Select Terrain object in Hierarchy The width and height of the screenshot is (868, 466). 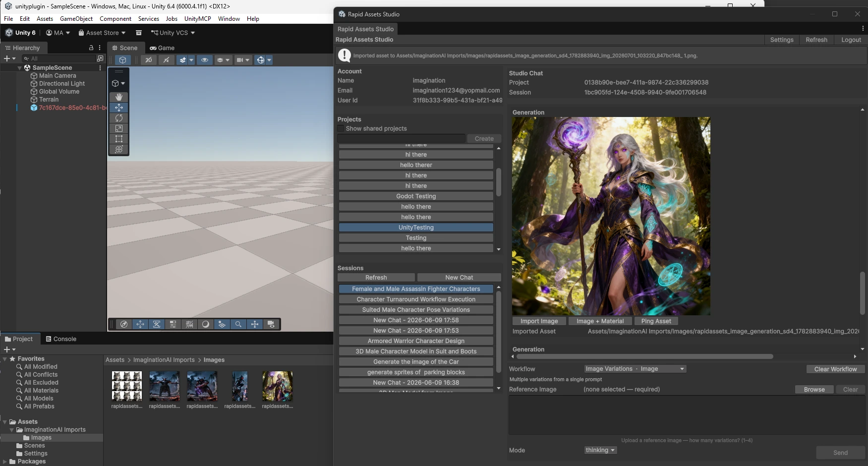[49, 100]
